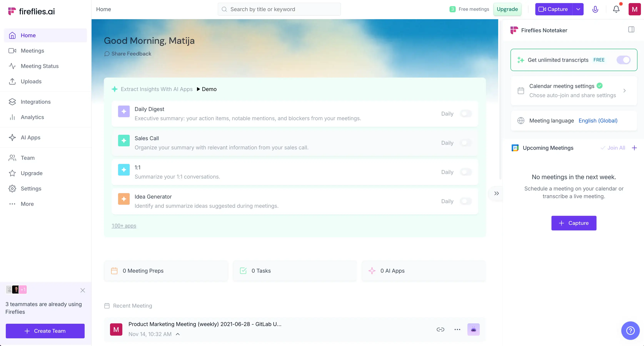
Task: Click the Create Team button
Action: 45,331
